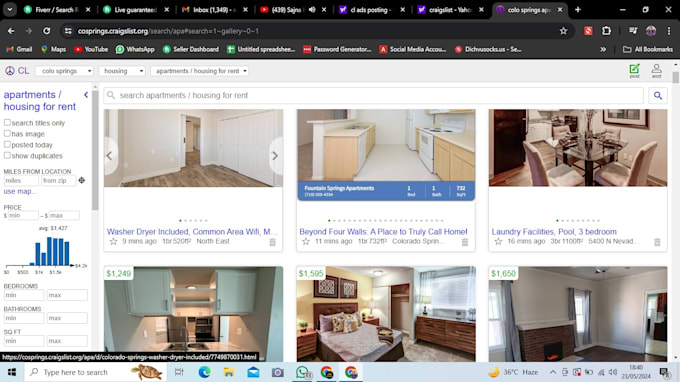
Task: Open browser profile avatar
Action: click(651, 31)
